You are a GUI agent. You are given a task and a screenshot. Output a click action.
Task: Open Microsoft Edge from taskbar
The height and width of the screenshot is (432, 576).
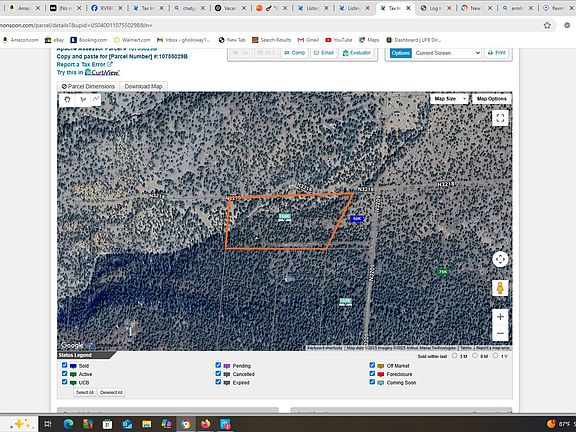68,424
